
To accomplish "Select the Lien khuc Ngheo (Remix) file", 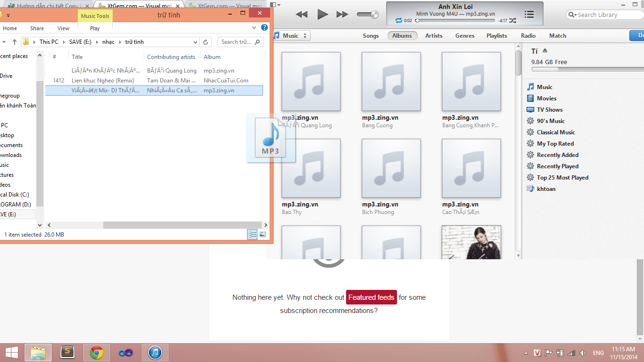I will pos(154,81).
